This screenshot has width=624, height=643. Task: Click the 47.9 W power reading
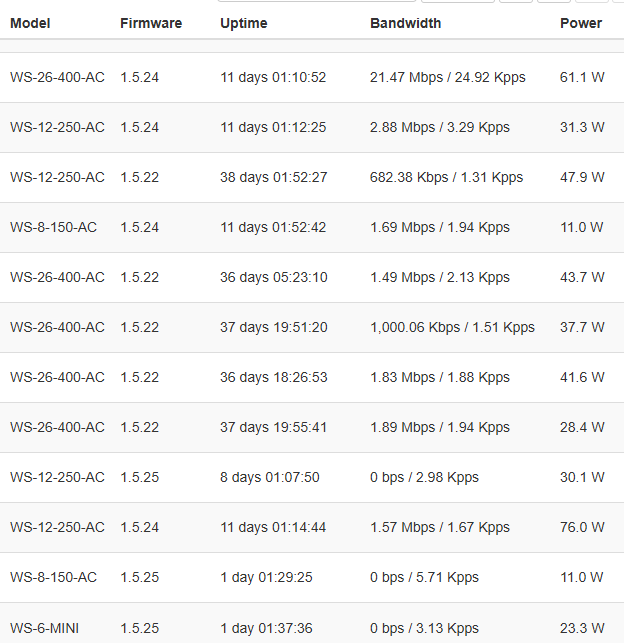[582, 177]
